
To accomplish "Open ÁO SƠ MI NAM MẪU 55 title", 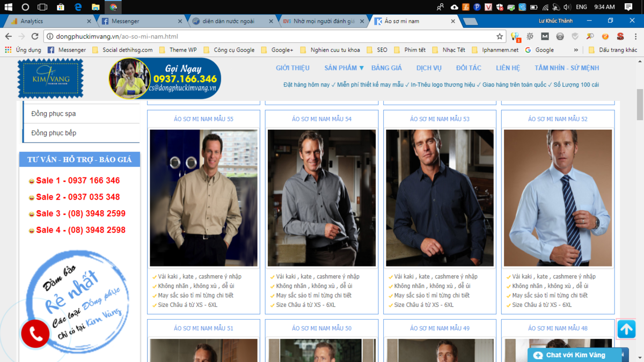I will (203, 119).
